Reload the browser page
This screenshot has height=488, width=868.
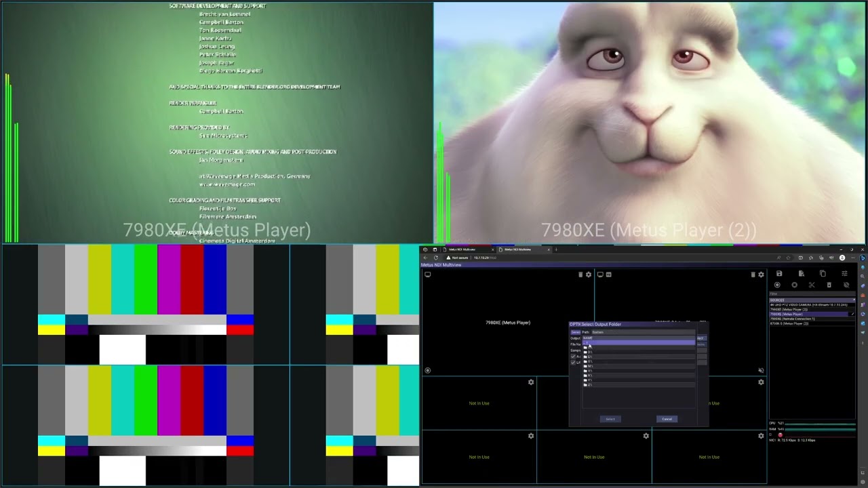pos(436,258)
